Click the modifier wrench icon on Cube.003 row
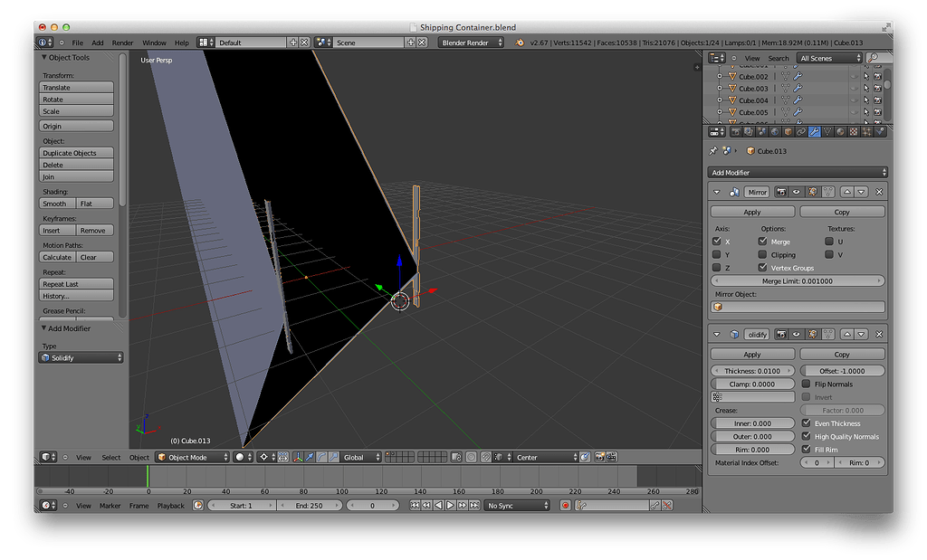Image resolution: width=927 pixels, height=560 pixels. pos(798,89)
